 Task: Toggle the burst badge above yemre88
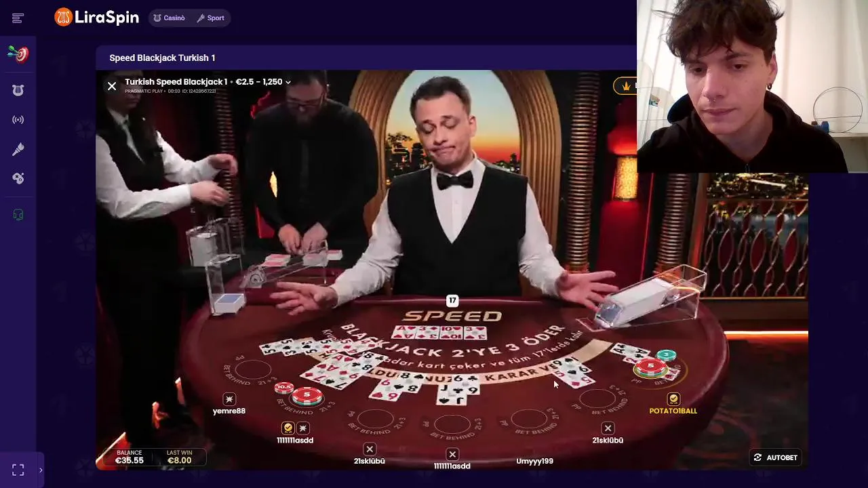tap(229, 399)
